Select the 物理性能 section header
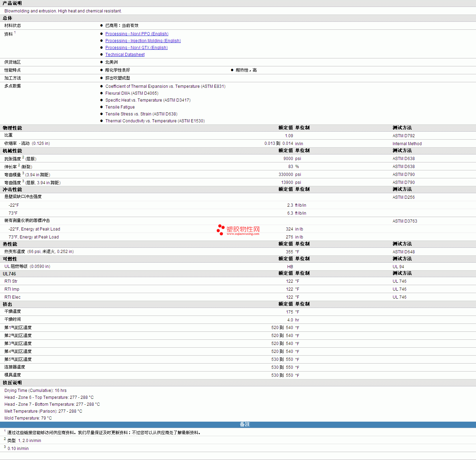The height and width of the screenshot is (460, 476). point(12,128)
